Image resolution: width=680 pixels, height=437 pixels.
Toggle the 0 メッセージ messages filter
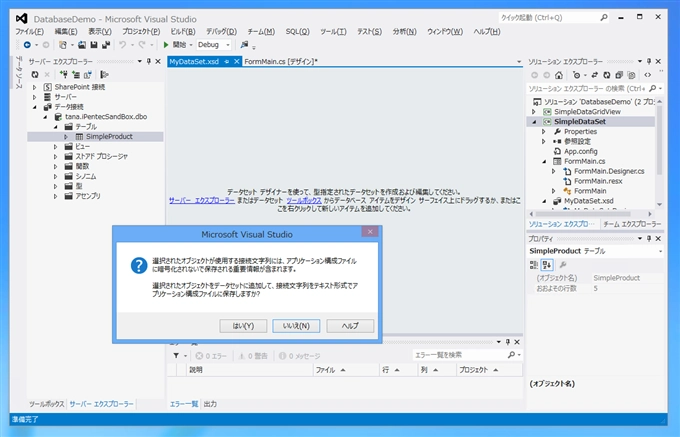coord(299,356)
